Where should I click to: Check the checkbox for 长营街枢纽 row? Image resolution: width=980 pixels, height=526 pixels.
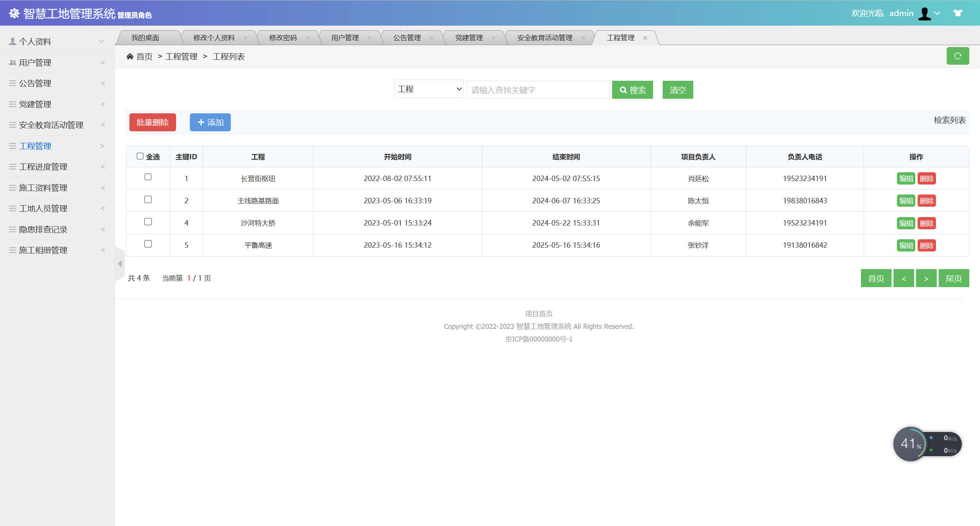point(148,177)
